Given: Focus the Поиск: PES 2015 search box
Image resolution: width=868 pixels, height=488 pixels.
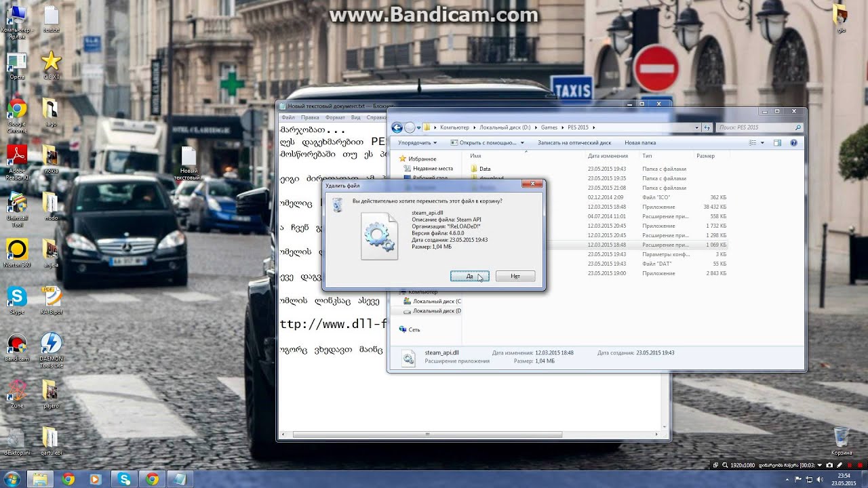Looking at the screenshot, I should coord(759,127).
